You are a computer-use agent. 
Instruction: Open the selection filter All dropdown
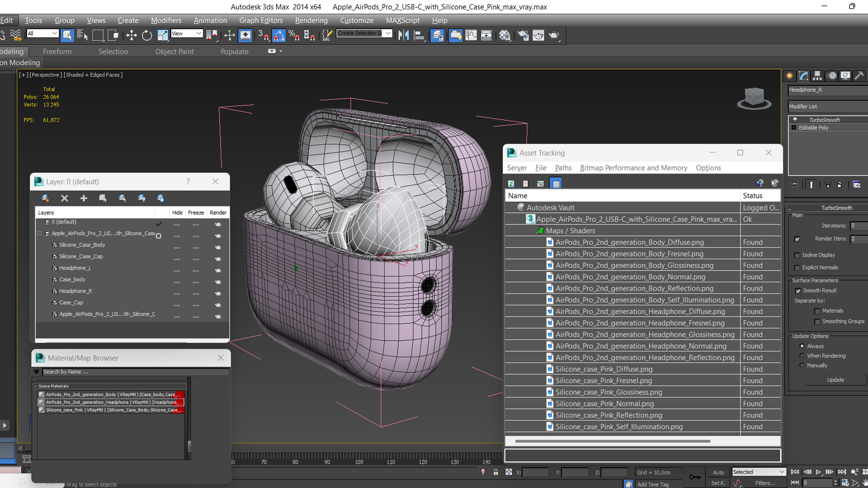42,33
